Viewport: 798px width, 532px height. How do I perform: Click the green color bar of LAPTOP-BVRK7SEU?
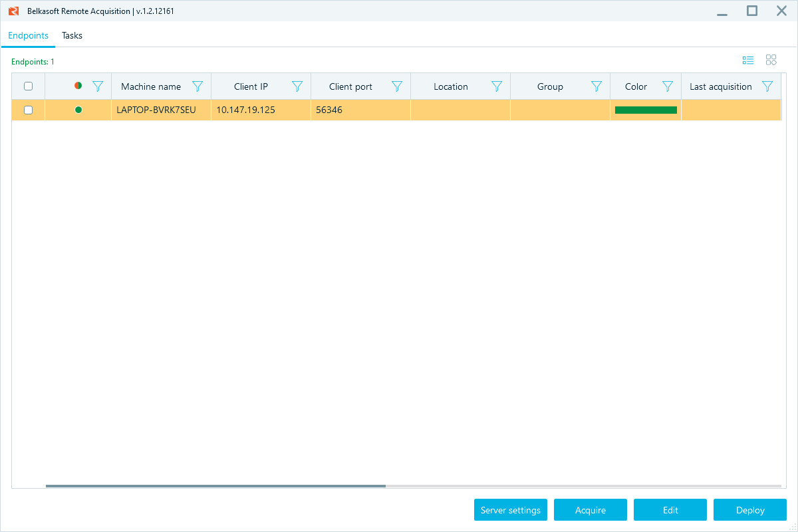[646, 110]
